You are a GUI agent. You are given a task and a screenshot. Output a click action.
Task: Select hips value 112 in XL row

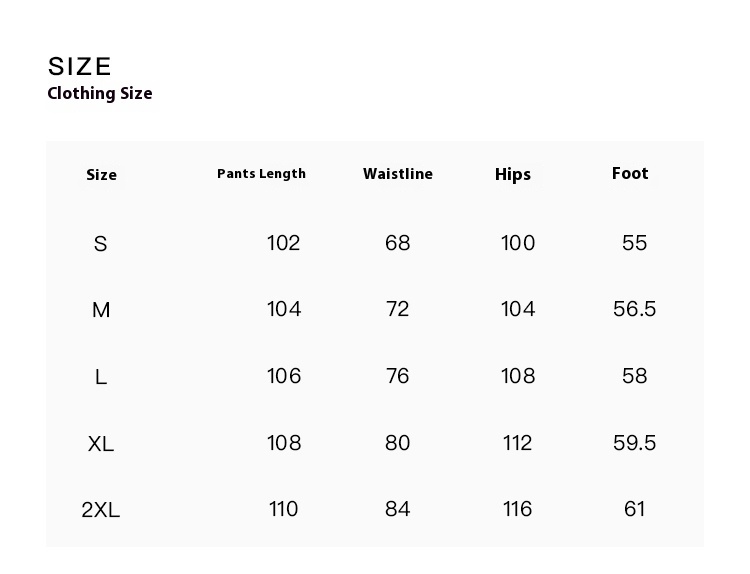coord(518,443)
